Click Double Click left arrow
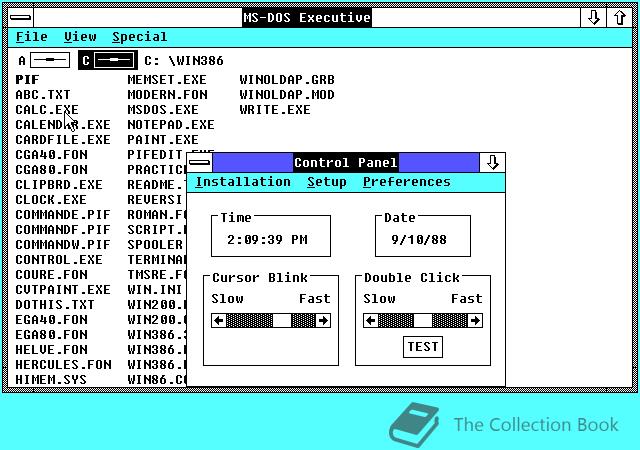This screenshot has width=640, height=450. click(x=371, y=321)
